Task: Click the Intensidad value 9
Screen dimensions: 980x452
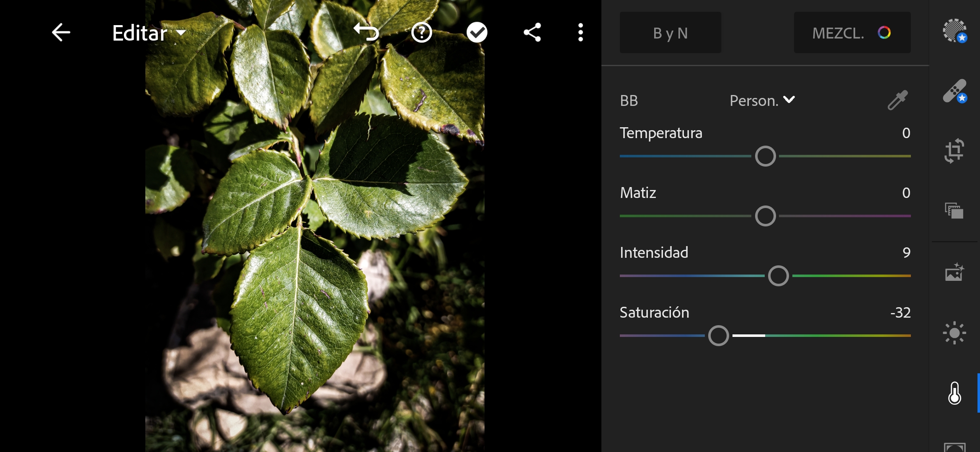Action: pos(906,253)
